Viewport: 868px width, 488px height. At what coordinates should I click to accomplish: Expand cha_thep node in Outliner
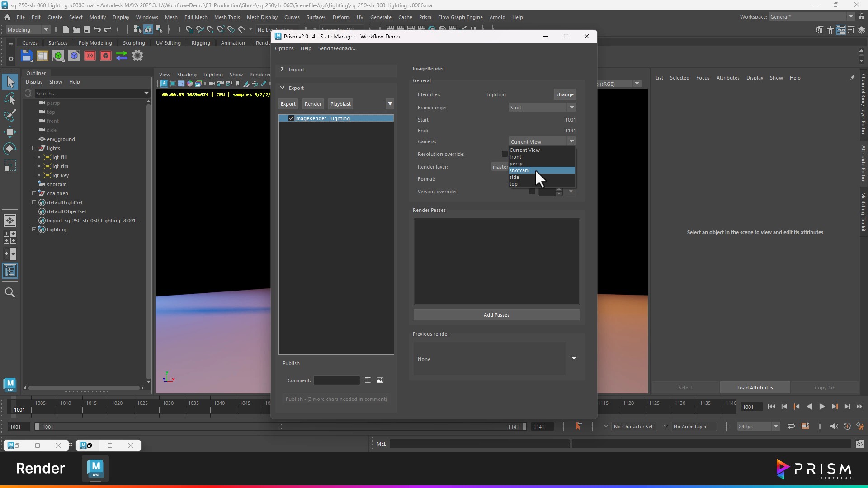[34, 193]
